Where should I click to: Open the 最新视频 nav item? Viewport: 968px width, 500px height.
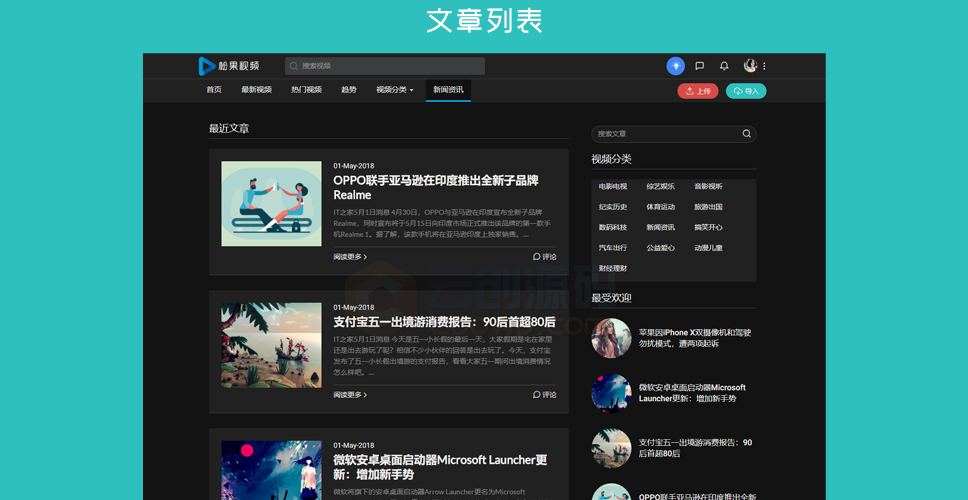pyautogui.click(x=256, y=90)
